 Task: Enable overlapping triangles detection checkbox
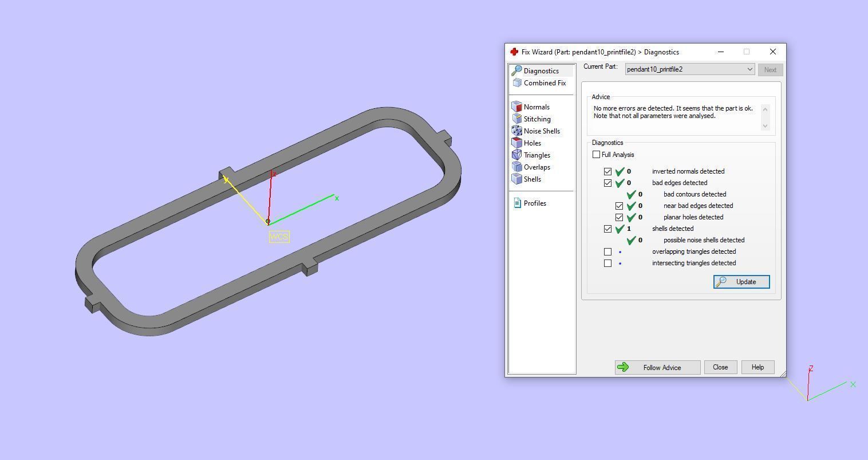[x=607, y=251]
